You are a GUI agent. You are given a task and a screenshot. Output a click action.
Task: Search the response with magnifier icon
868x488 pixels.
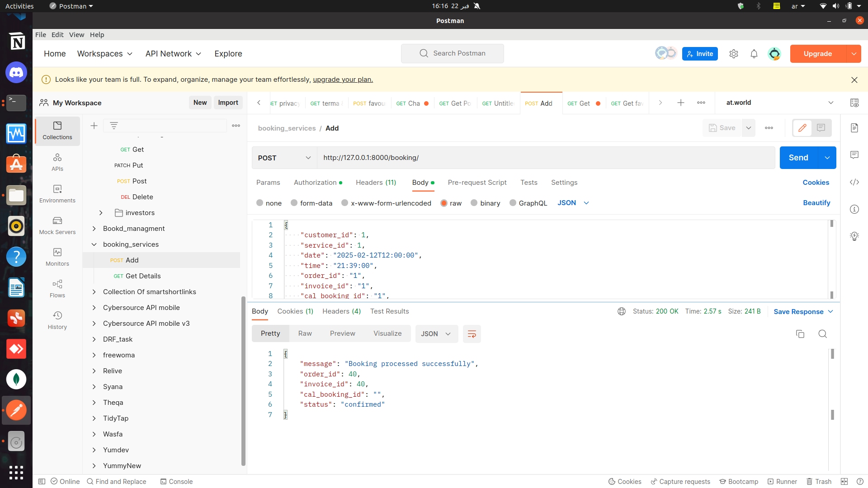[823, 334]
